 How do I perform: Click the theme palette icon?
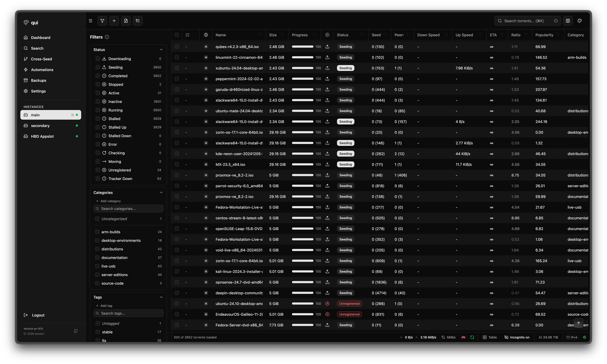(x=580, y=21)
